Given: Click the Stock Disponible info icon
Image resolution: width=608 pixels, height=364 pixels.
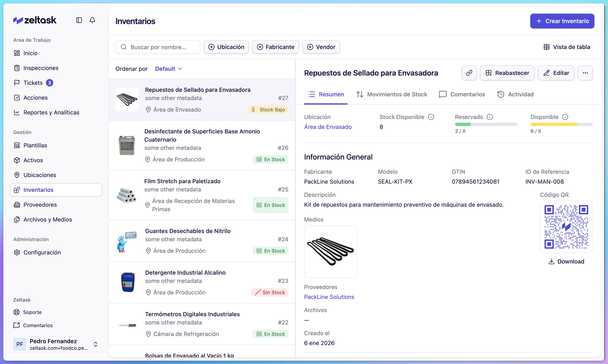Looking at the screenshot, I should [x=431, y=117].
